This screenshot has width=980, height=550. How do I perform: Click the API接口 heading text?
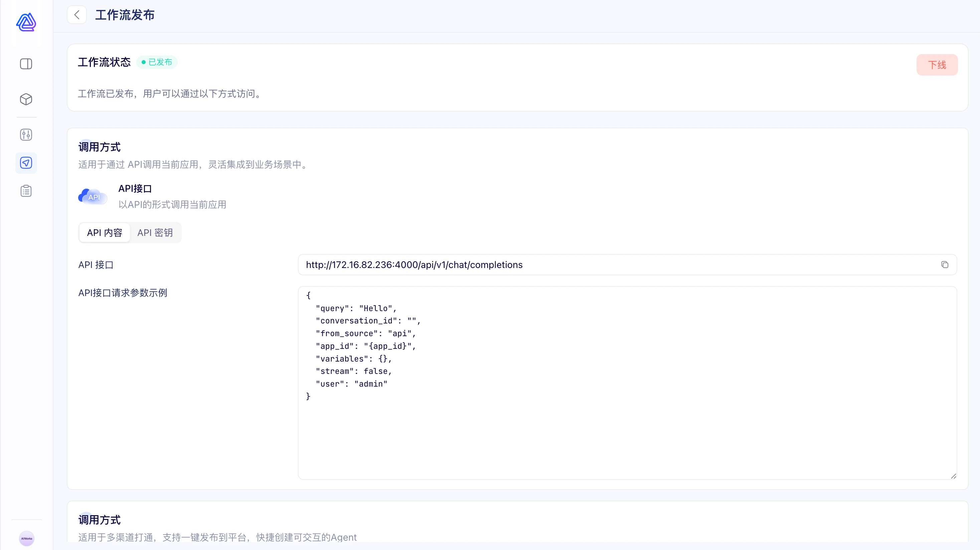[135, 188]
